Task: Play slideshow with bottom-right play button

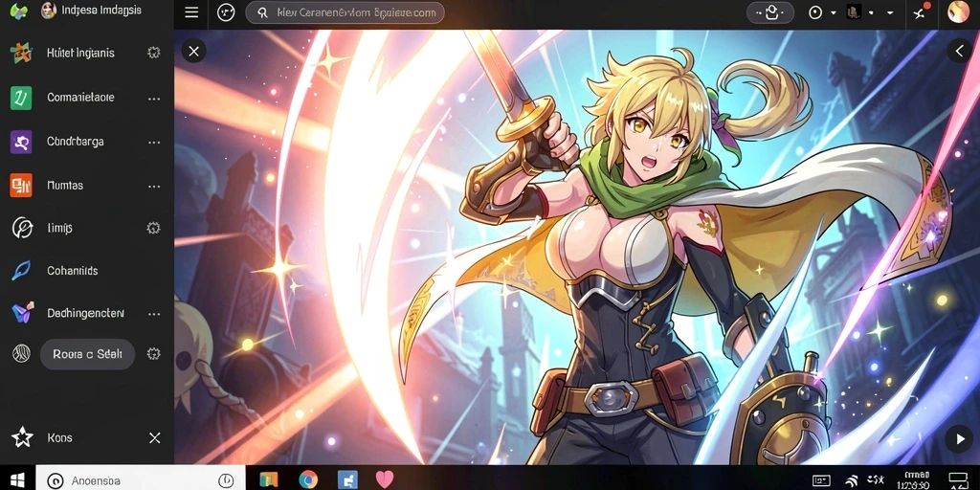Action: 959,438
